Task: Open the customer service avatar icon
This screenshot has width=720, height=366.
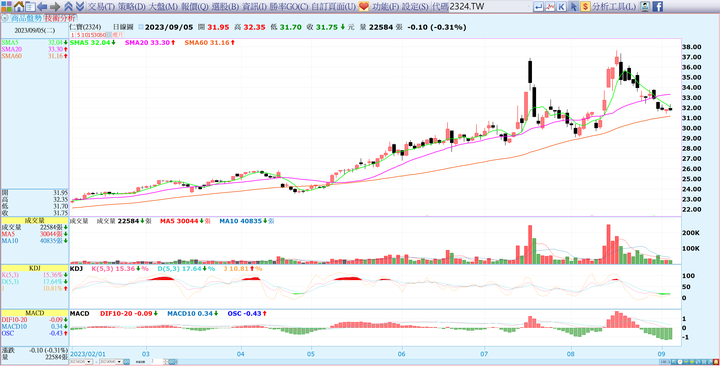Action: 645,6
